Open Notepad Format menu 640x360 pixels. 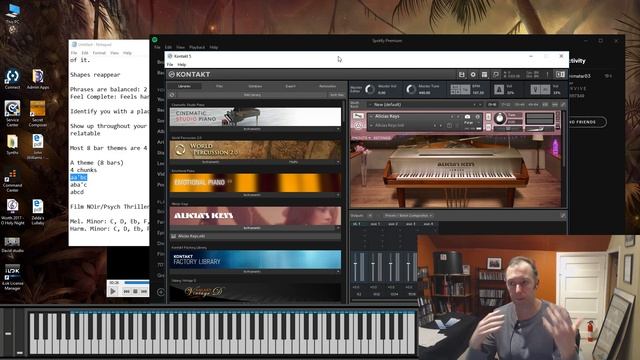click(99, 53)
